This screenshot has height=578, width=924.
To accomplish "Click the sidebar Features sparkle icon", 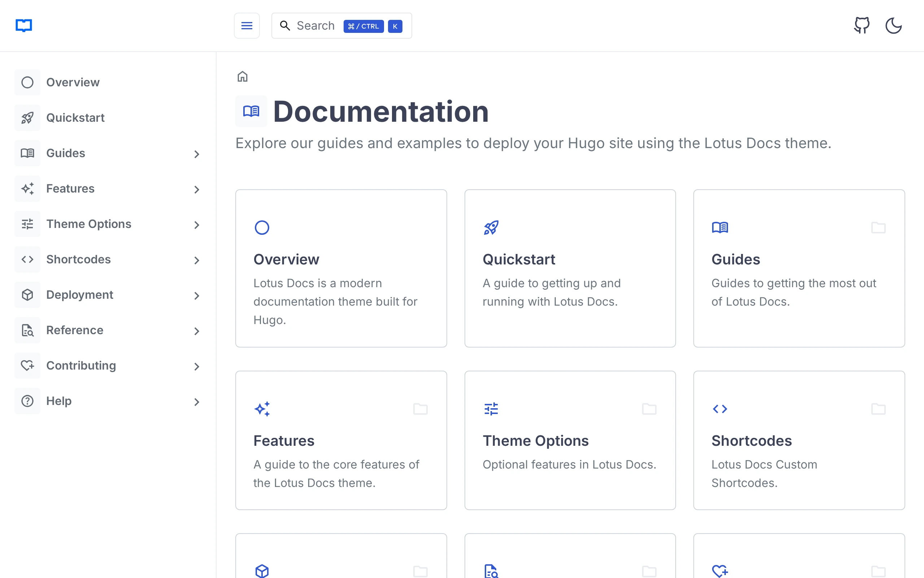I will tap(27, 189).
